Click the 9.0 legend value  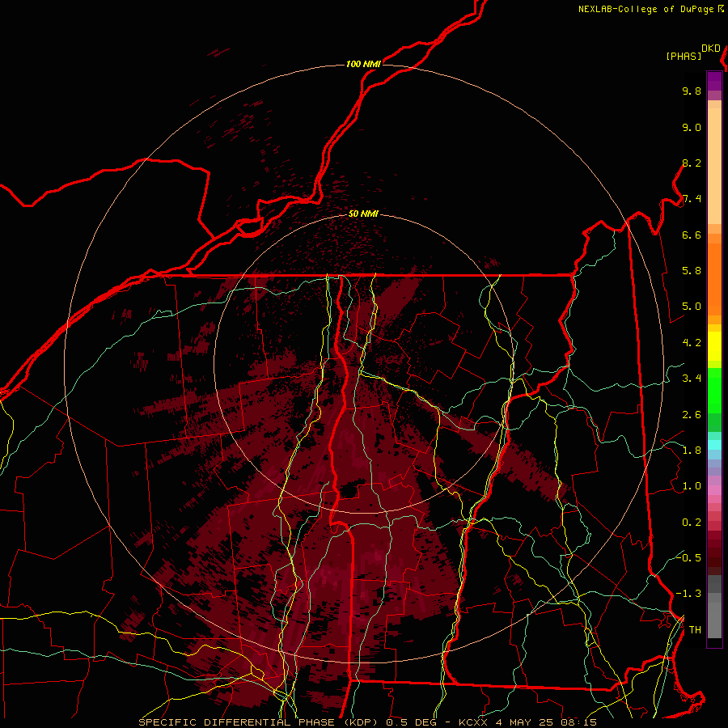[x=692, y=127]
